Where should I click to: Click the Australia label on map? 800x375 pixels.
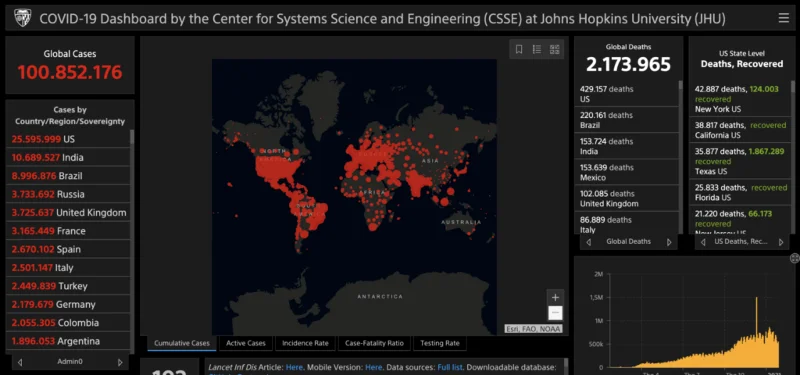(x=461, y=222)
